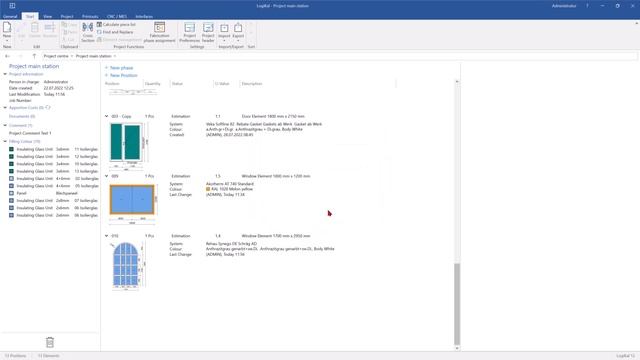This screenshot has height=360, width=640.
Task: Open the Cross Section tool
Action: pos(88,32)
